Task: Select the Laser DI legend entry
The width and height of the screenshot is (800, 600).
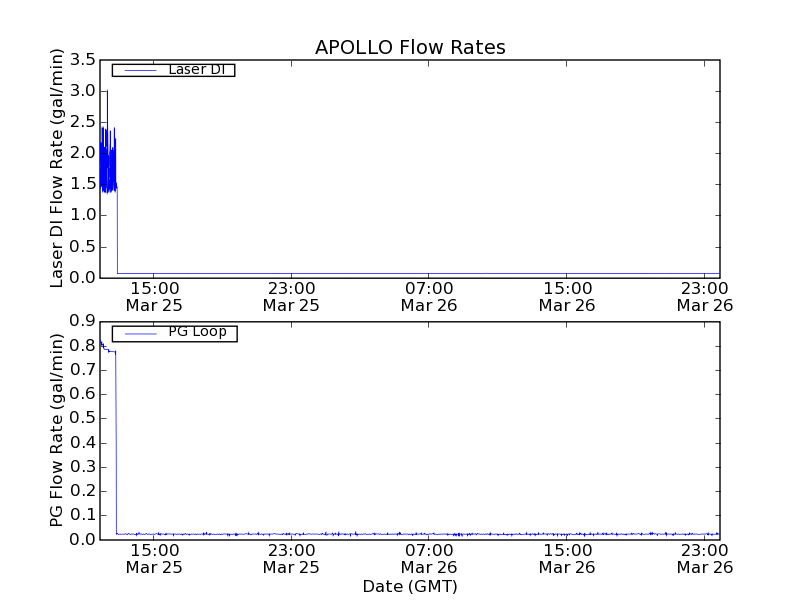Action: point(196,70)
